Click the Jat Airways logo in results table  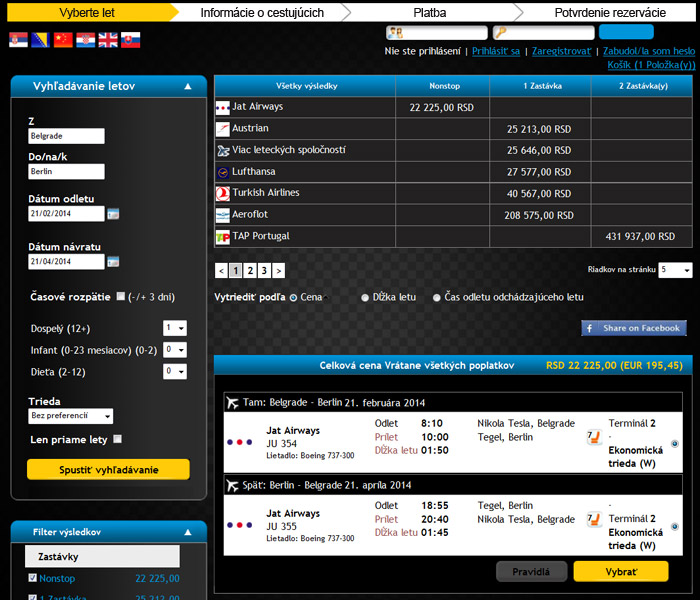point(223,108)
